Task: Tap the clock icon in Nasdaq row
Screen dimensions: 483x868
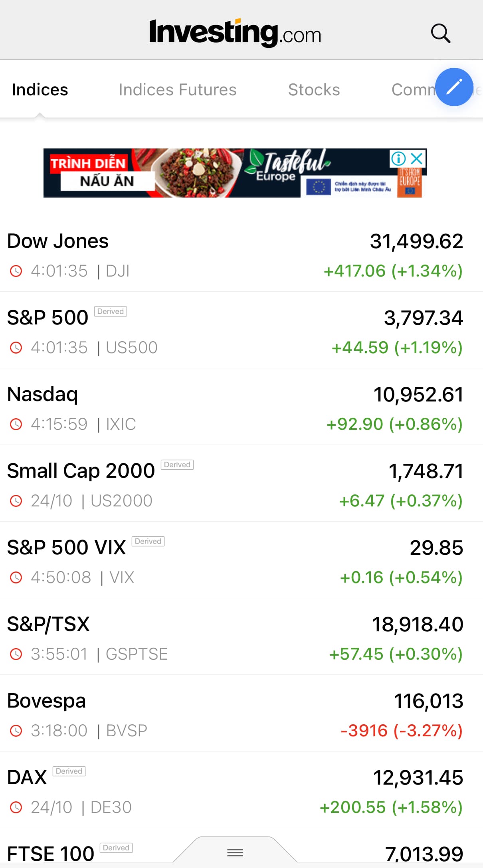Action: (x=16, y=425)
